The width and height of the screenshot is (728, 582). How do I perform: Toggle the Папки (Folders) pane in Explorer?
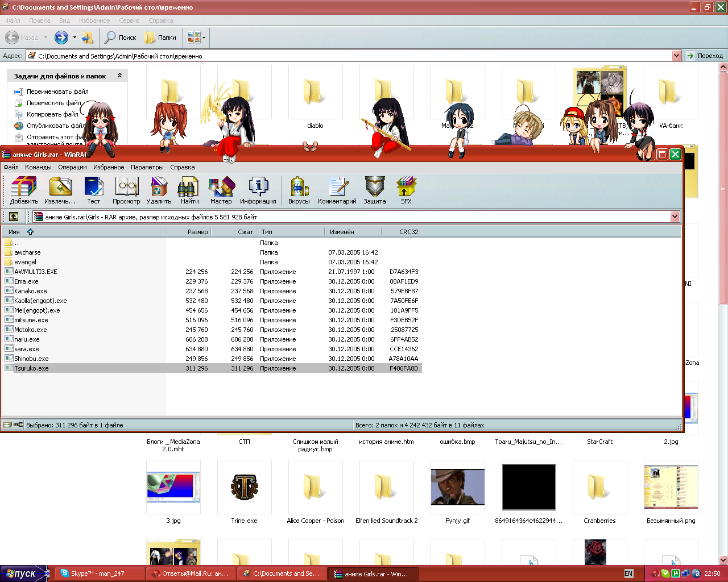160,38
